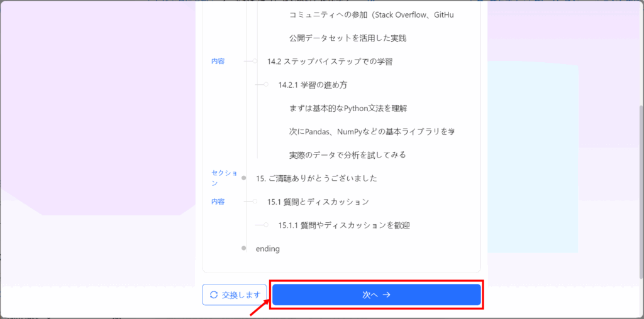This screenshot has width=644, height=319.
Task: Select outline item 14.2.1 学習の進め方
Action: coord(313,85)
